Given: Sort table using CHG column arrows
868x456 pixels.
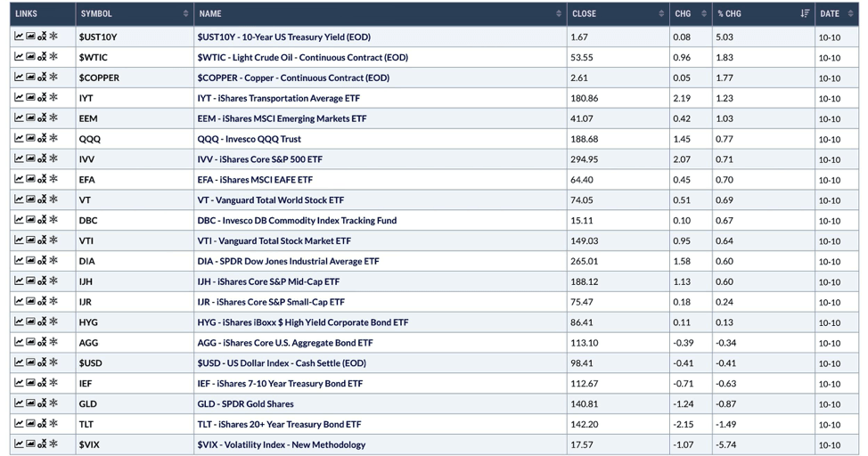Looking at the screenshot, I should 704,14.
